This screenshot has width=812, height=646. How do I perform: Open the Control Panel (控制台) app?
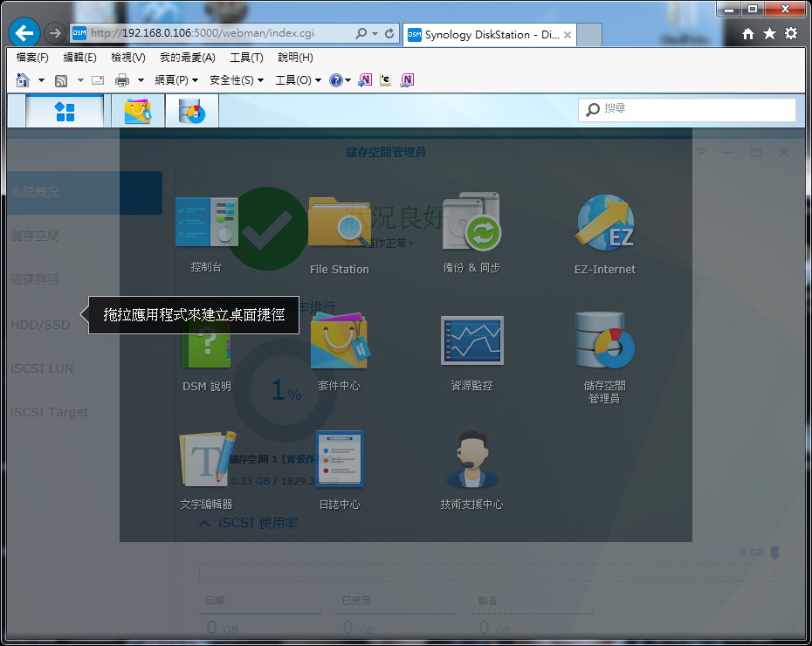pyautogui.click(x=207, y=223)
